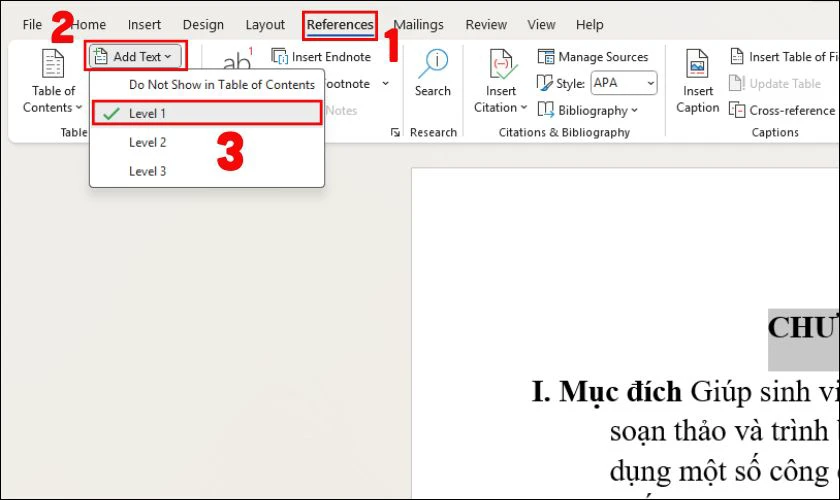Viewport: 840px width, 500px height.
Task: Open the Footnotes dialog launcher
Action: click(x=395, y=132)
